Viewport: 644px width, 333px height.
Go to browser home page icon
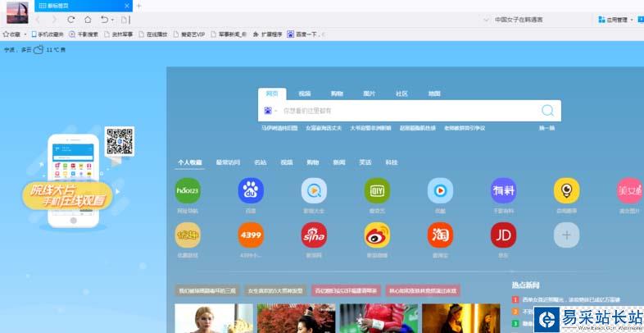click(88, 20)
